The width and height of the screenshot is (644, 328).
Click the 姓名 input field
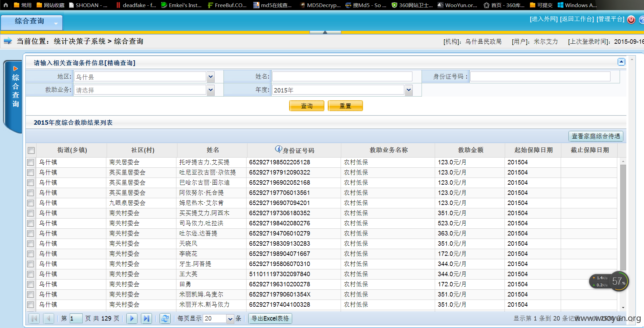click(342, 77)
